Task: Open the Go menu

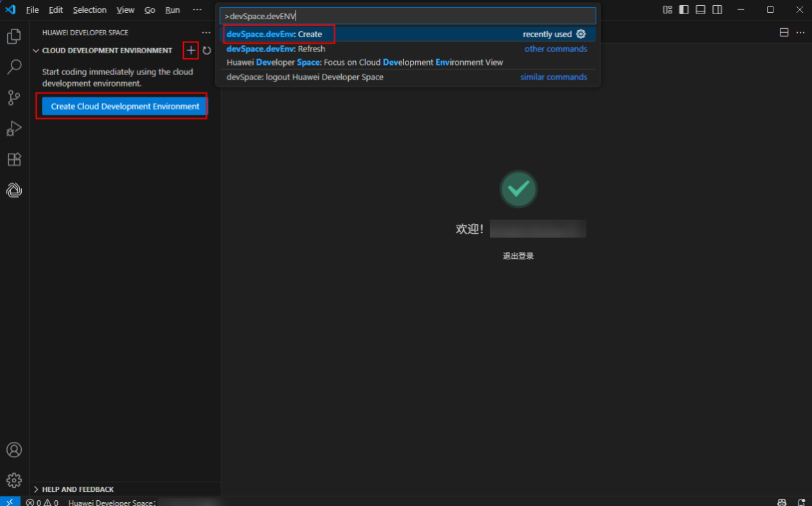Action: tap(150, 10)
